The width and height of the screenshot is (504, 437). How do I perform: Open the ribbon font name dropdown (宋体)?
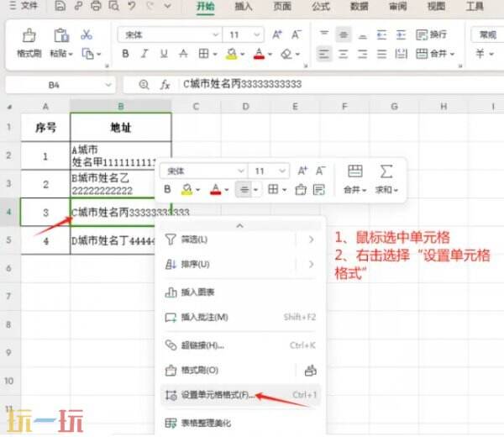pos(215,34)
